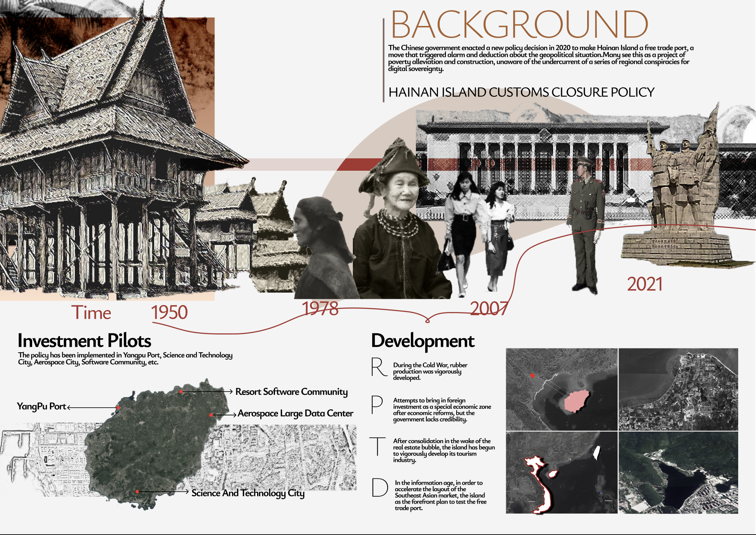Open the aerial thumbnail showing dark lake
The image size is (756, 535).
point(678,473)
